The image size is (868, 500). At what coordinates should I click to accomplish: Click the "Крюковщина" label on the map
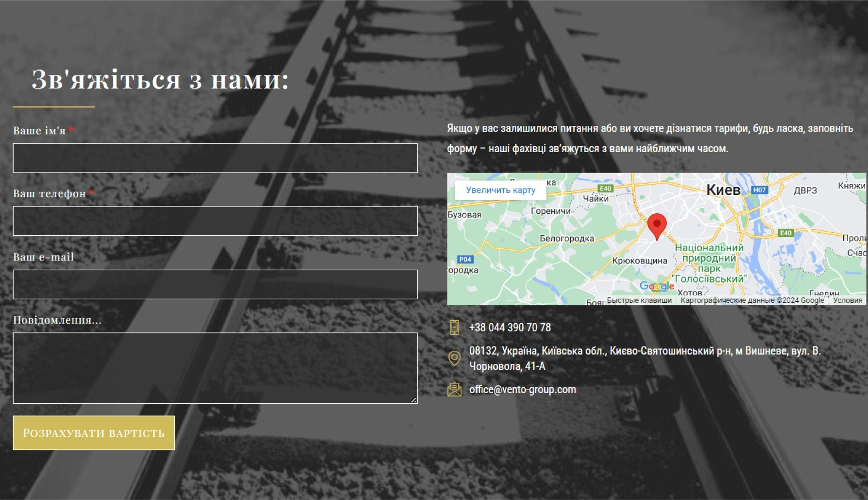pos(639,261)
